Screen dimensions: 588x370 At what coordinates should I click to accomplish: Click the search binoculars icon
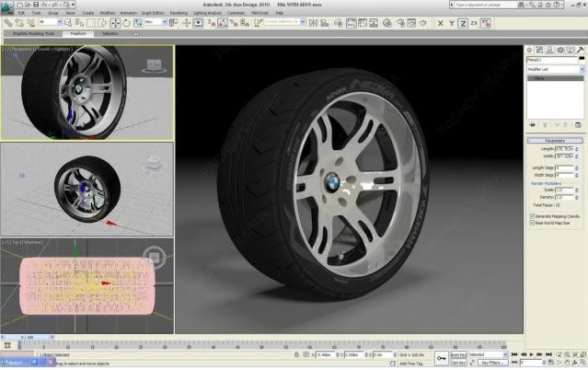click(x=521, y=5)
